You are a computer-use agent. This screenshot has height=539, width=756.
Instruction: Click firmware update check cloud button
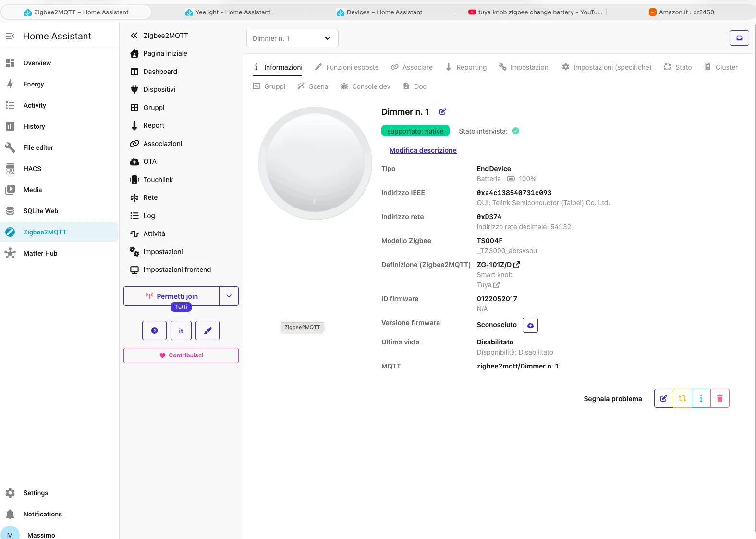tap(530, 325)
